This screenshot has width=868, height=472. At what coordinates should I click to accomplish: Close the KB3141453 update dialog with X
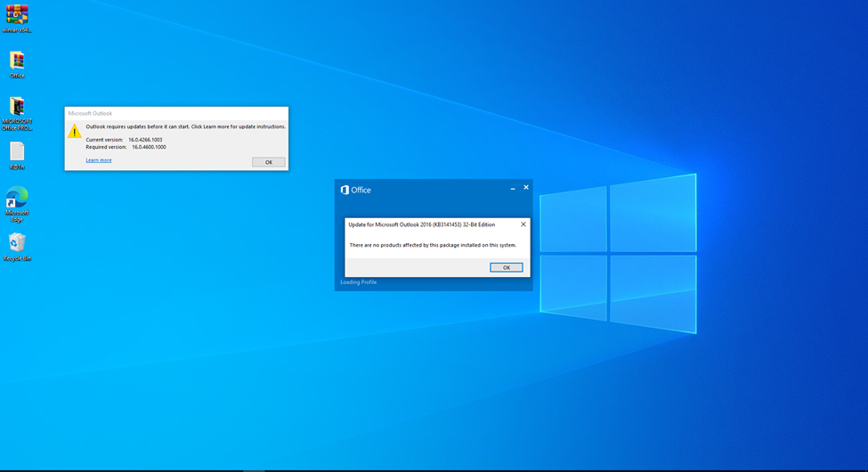pos(523,224)
